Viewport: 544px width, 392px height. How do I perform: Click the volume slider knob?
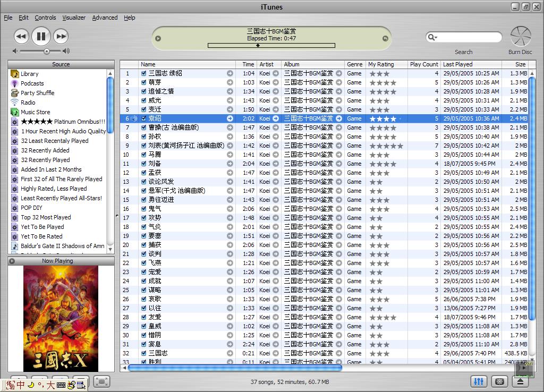click(x=47, y=52)
